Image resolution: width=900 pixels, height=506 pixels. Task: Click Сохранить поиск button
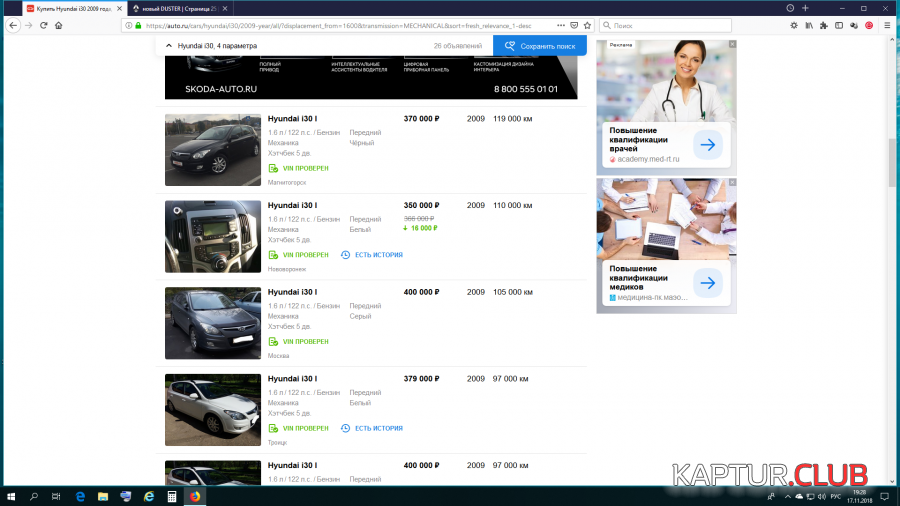[540, 46]
